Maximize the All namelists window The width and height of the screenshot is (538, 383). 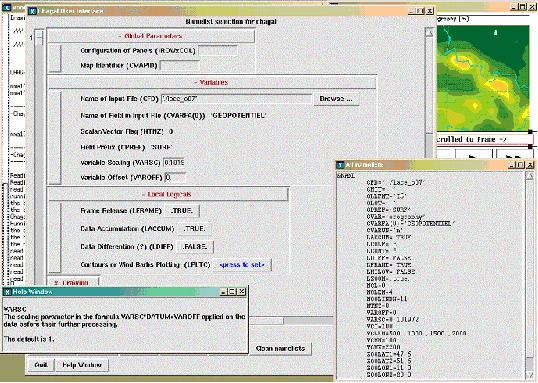tap(521, 165)
